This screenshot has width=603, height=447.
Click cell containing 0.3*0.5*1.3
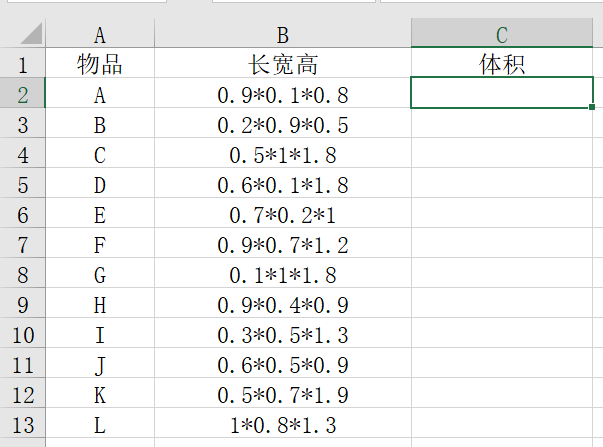pos(283,333)
